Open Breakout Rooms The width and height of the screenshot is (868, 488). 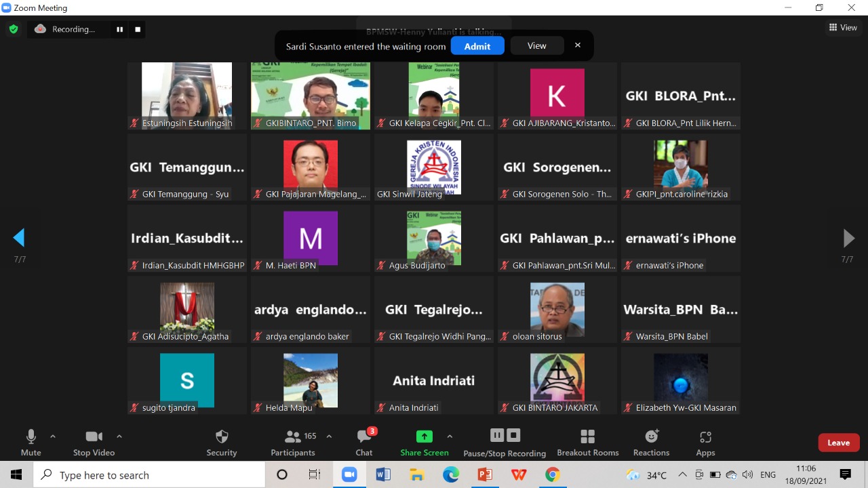tap(587, 442)
